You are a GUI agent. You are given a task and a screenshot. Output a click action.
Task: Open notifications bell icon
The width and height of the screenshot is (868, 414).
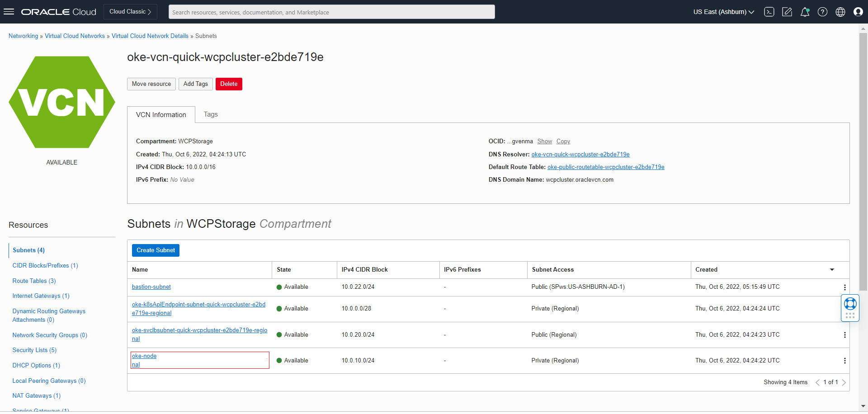tap(805, 12)
